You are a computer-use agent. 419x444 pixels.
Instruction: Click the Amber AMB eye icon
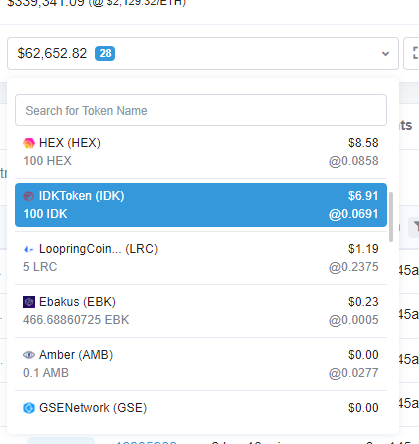point(29,355)
